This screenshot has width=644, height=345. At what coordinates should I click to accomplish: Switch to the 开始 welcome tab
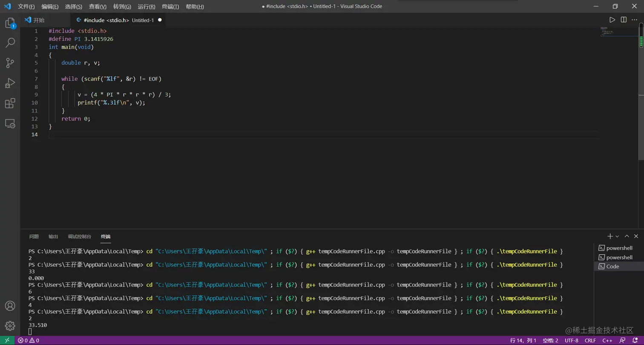pos(39,20)
